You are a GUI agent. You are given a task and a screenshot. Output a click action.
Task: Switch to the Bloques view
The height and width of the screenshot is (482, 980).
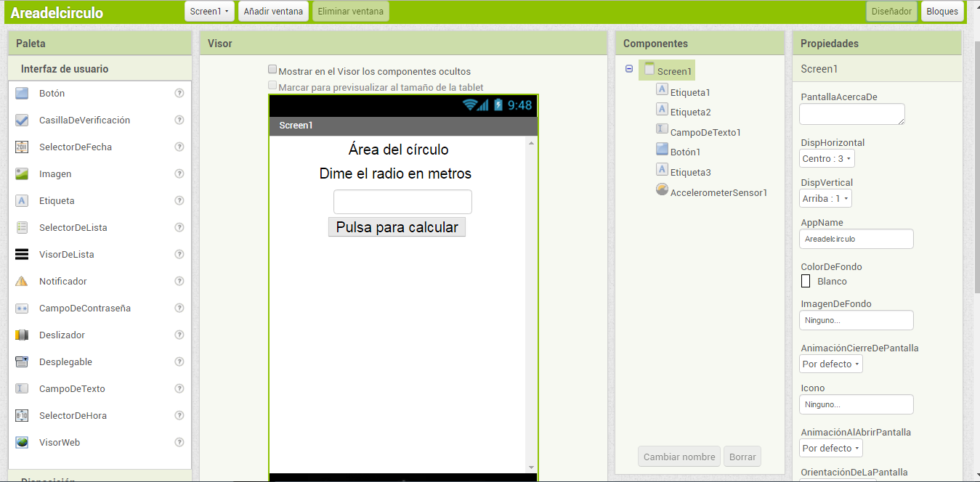(942, 11)
